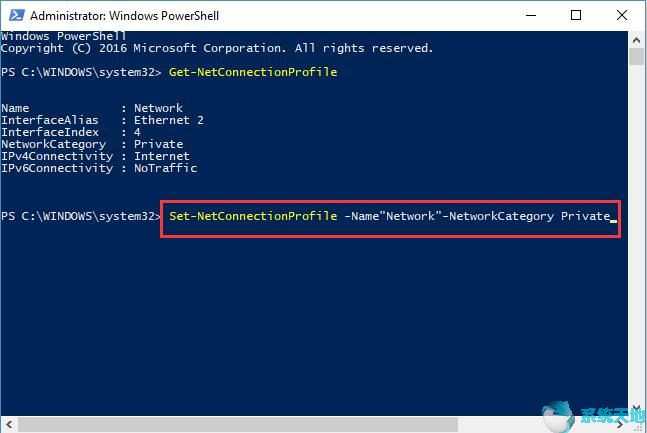
Task: Click the Microsoft Corporation copyright line
Action: [217, 48]
